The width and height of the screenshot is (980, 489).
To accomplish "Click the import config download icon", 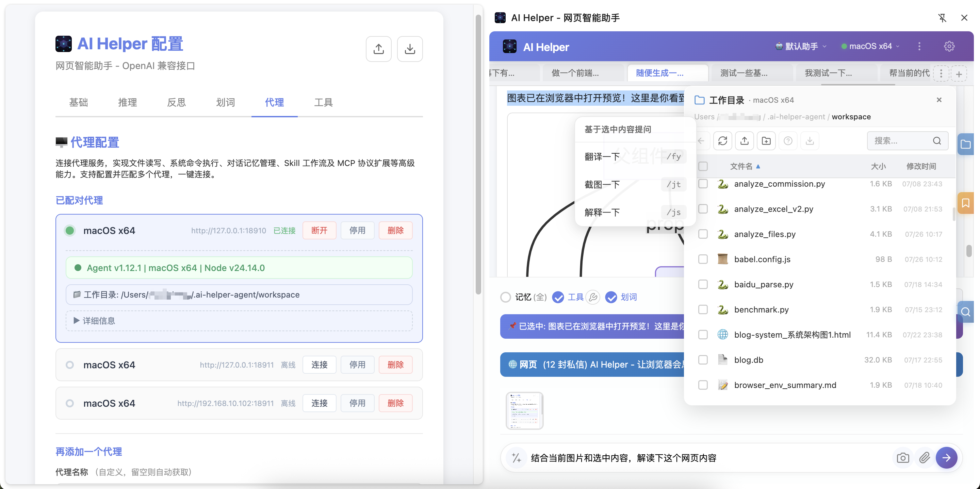I will (x=410, y=49).
